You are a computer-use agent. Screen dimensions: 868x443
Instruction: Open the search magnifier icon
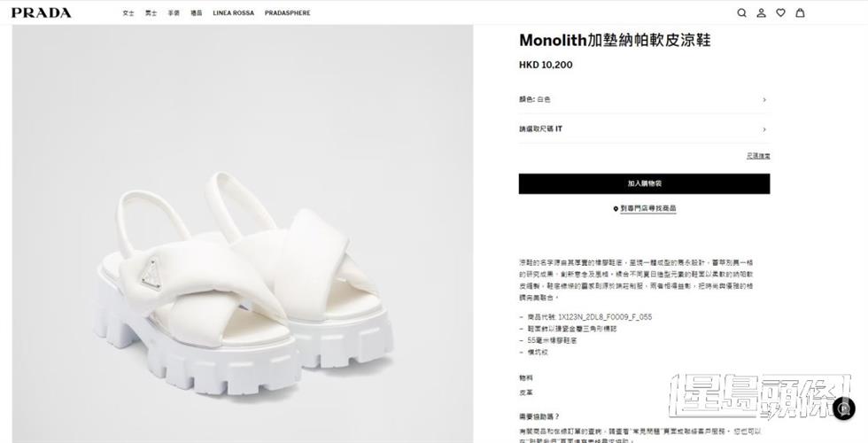[742, 12]
